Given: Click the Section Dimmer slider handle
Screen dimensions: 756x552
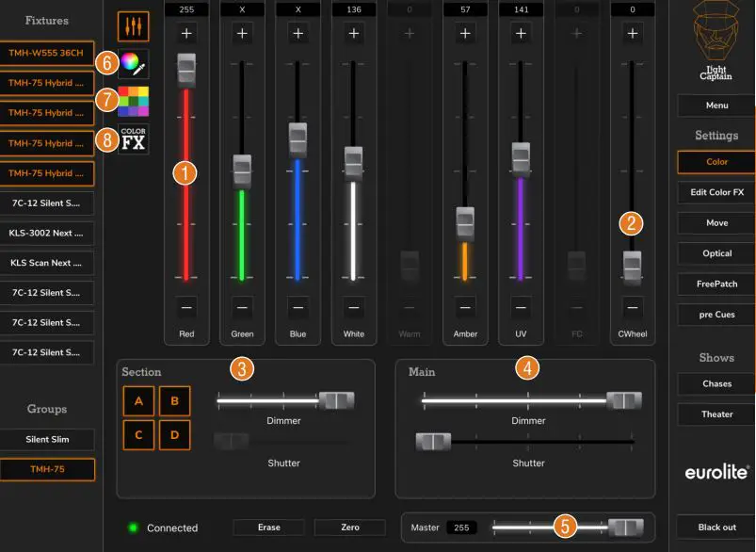Looking at the screenshot, I should click(336, 400).
